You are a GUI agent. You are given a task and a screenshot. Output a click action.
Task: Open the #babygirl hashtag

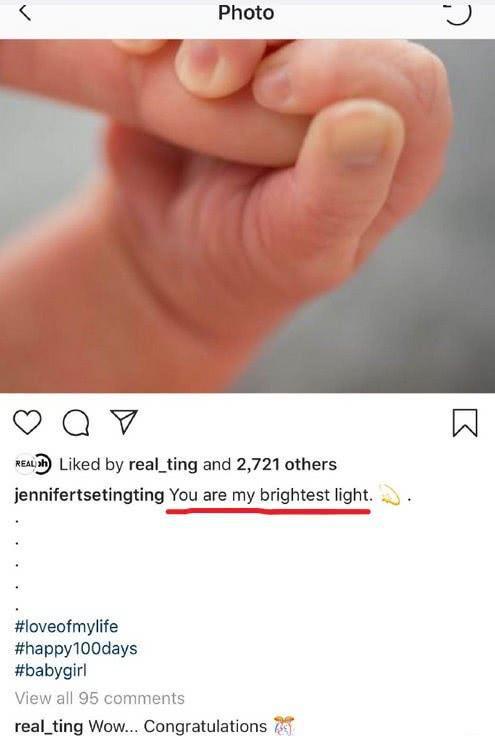pyautogui.click(x=51, y=670)
